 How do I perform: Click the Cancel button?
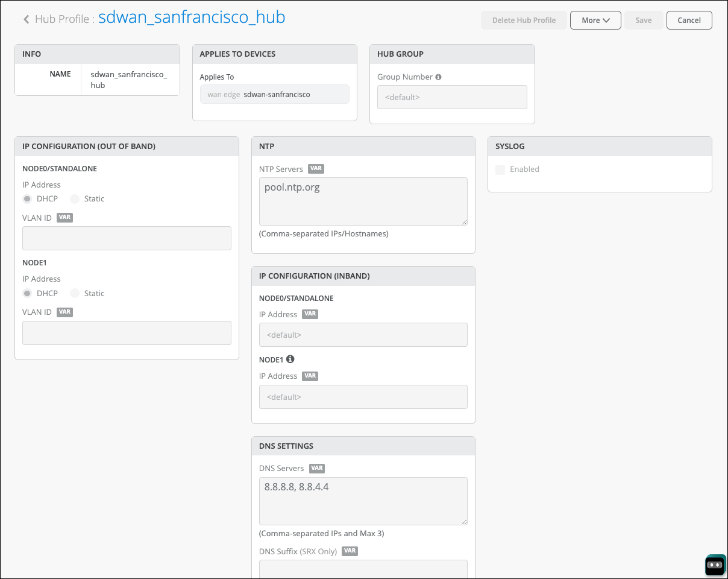[x=689, y=20]
